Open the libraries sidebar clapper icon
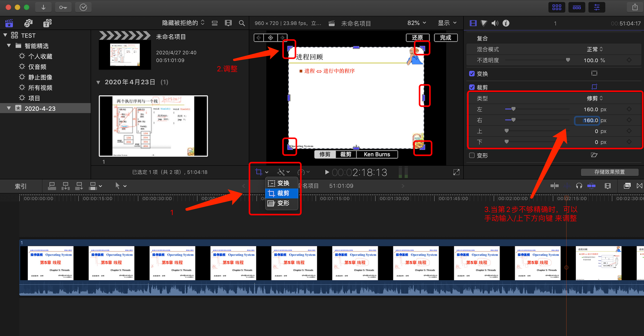This screenshot has width=644, height=336. pos(9,23)
